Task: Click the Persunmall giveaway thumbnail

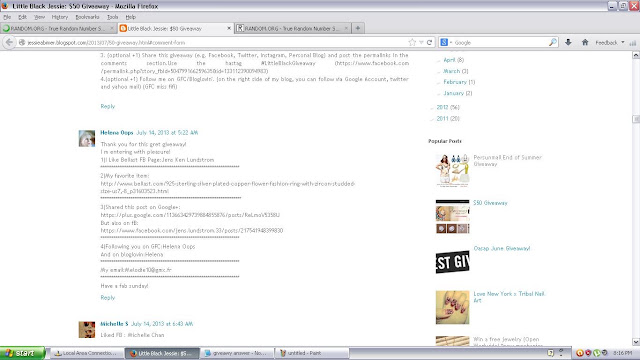Action: tap(452, 171)
